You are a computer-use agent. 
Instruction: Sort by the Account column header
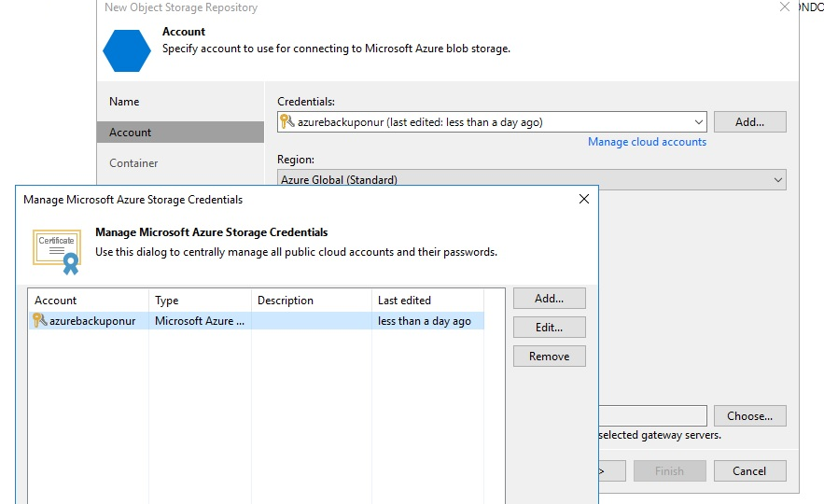click(89, 301)
